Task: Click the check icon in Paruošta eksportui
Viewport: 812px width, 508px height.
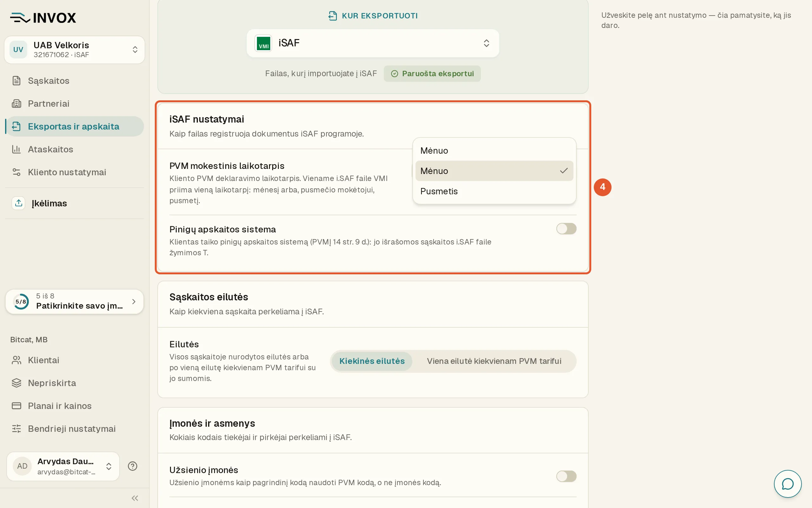Action: [395, 74]
